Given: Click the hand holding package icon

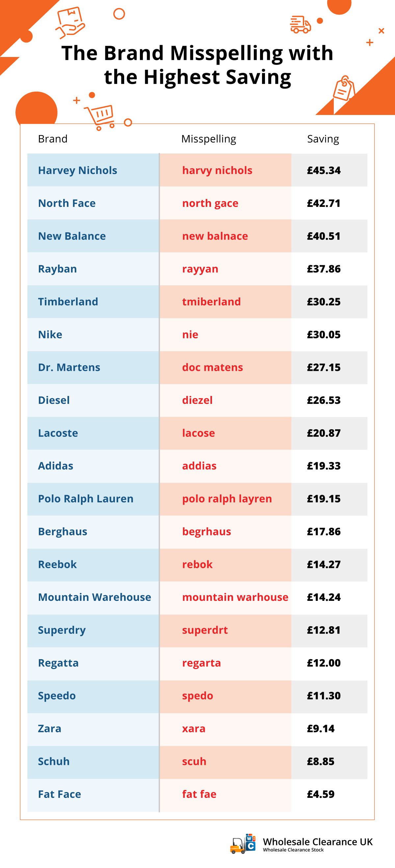Looking at the screenshot, I should pos(70,22).
